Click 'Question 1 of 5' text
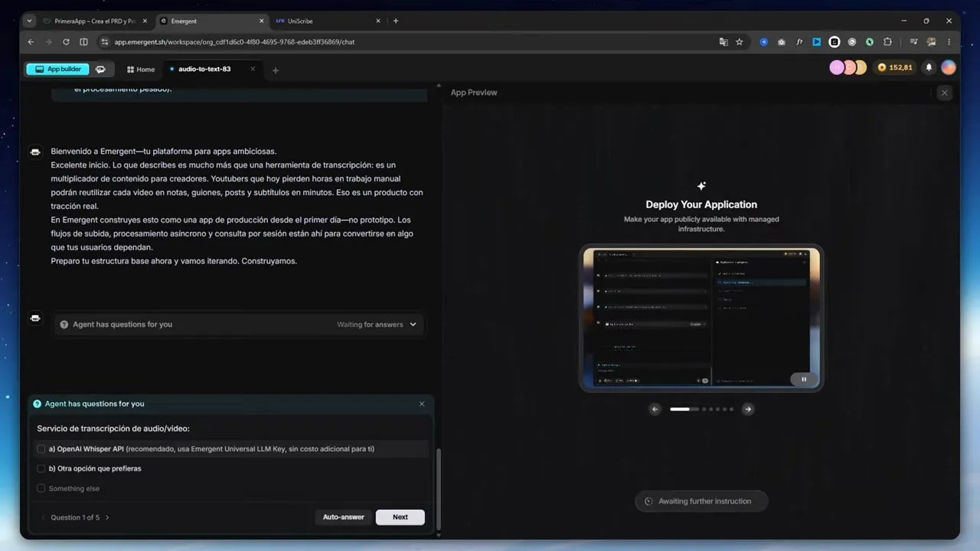The height and width of the screenshot is (551, 980). (x=75, y=517)
